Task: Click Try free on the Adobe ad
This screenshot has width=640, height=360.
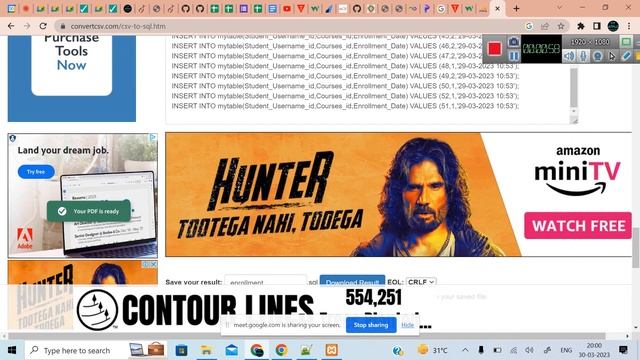Action: click(x=36, y=172)
